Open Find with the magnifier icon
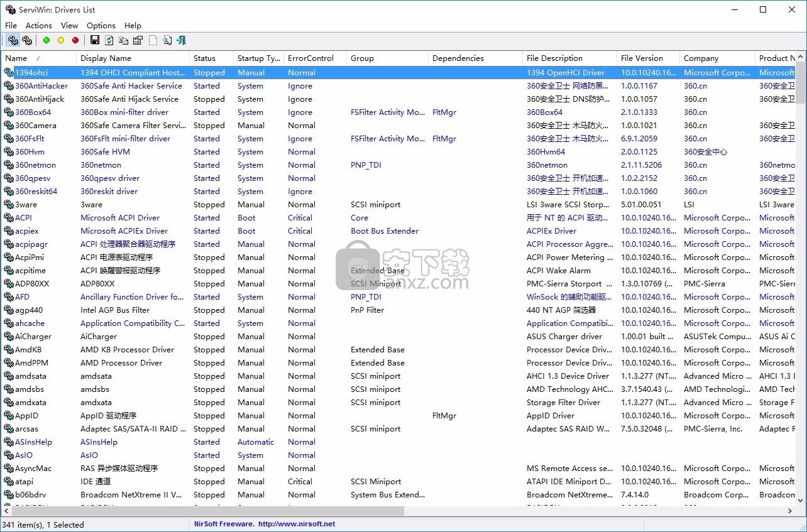Viewport: 807px width, 532px height. click(x=167, y=40)
